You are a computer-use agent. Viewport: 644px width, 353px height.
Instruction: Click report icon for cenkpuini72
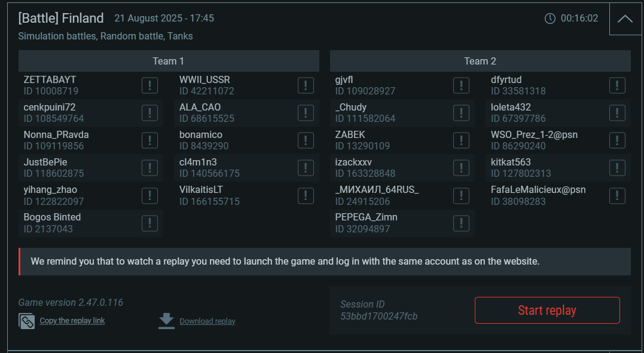149,113
